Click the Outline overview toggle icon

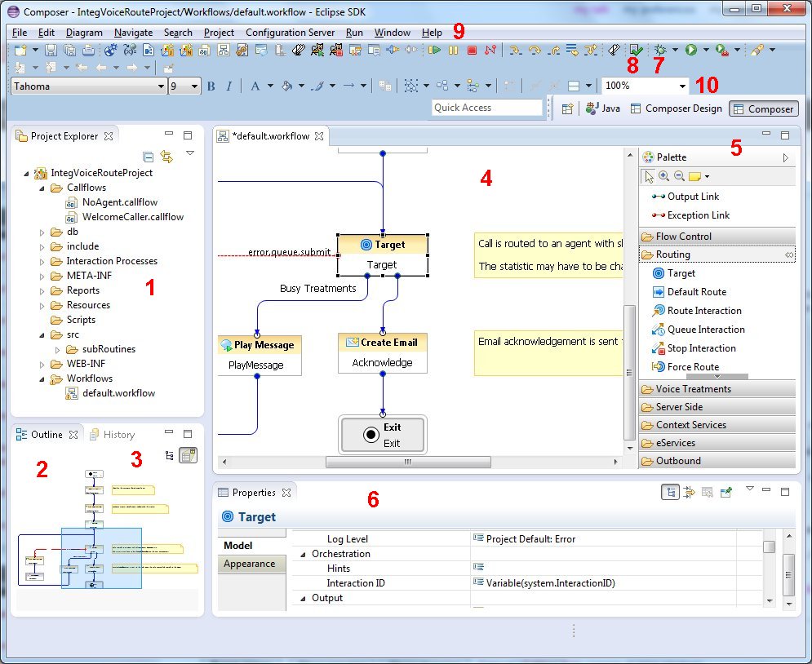click(x=188, y=455)
